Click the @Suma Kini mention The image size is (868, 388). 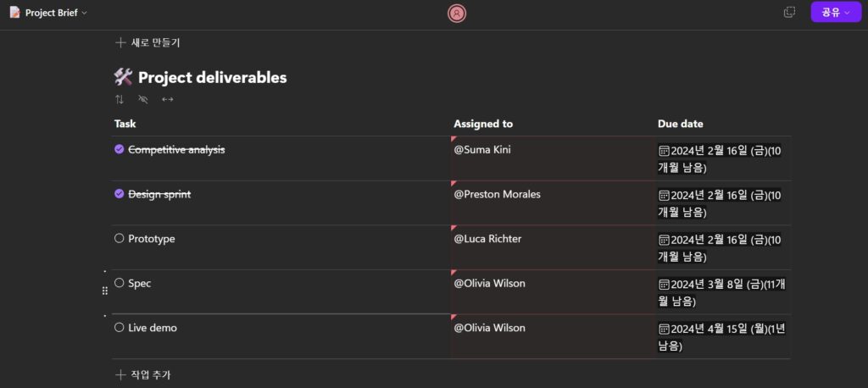[482, 150]
